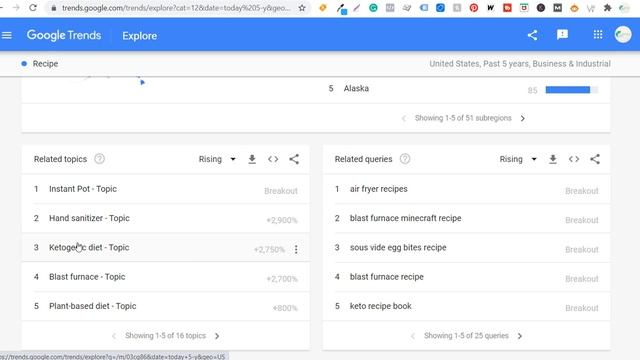Click the +800% value for Plant-based diet

(285, 308)
